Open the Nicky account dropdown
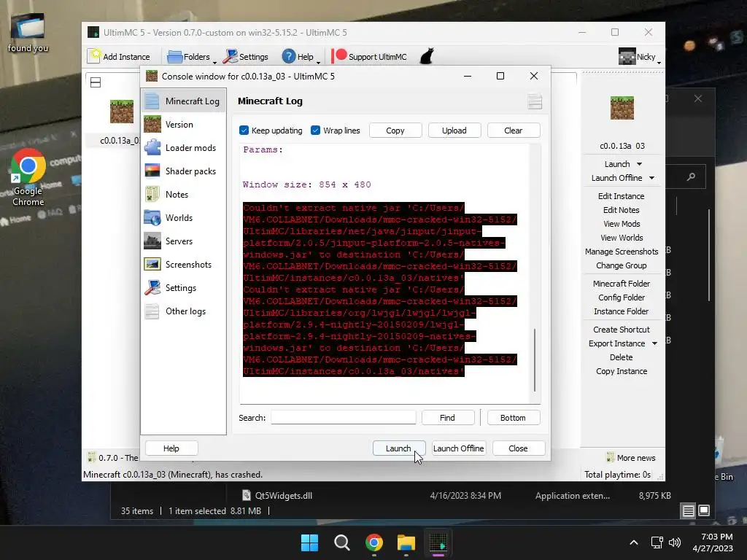This screenshot has width=747, height=560. coord(639,57)
